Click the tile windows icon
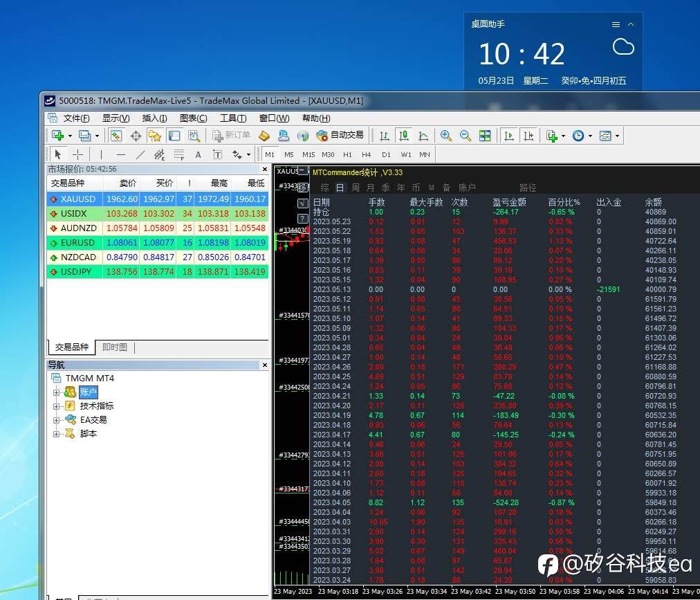This screenshot has width=700, height=600. pos(485,136)
